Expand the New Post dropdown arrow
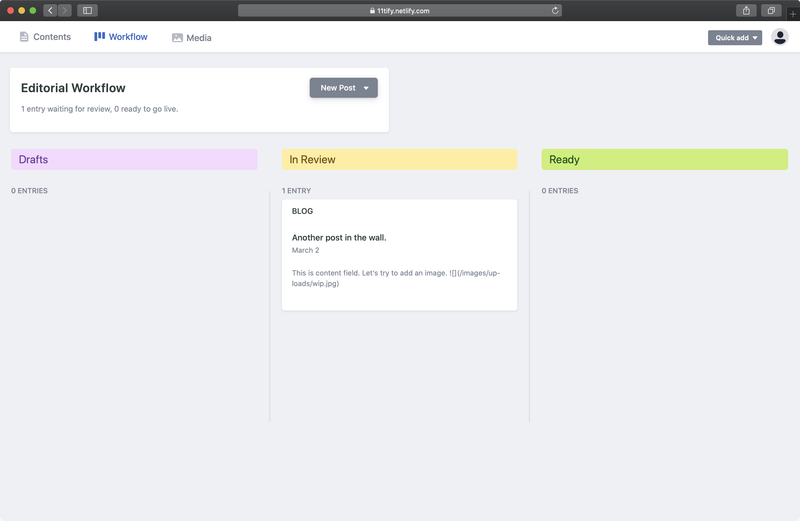 coord(366,88)
